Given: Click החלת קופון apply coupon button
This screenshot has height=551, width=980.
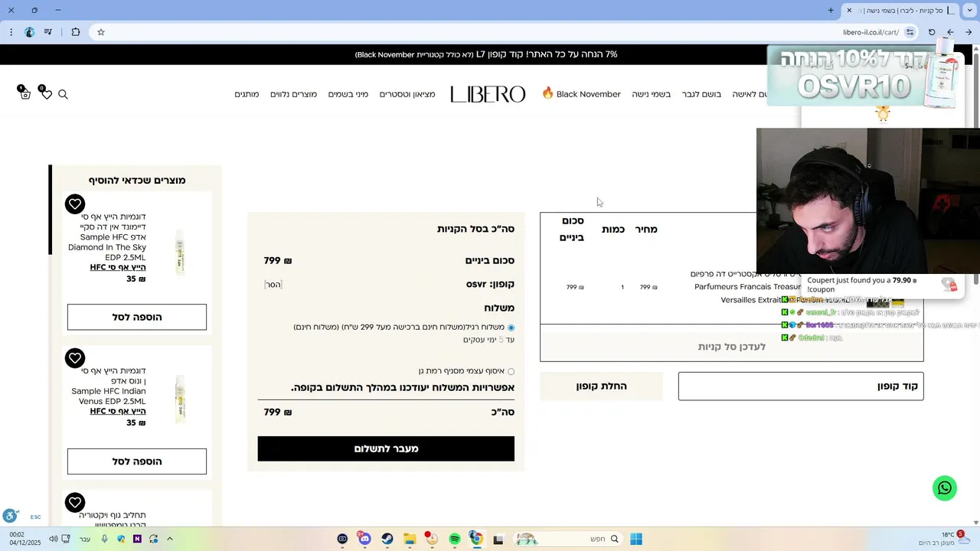Looking at the screenshot, I should [x=601, y=386].
